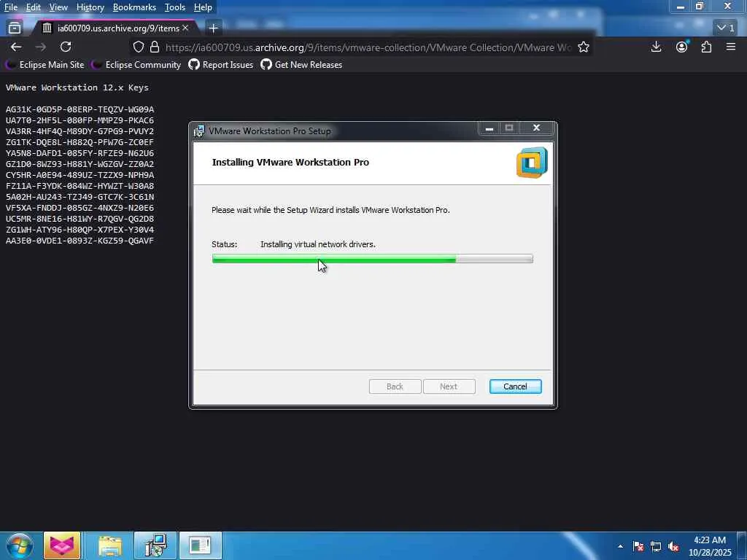Viewport: 747px width, 560px height.
Task: Open a new tab with plus icon
Action: [214, 28]
